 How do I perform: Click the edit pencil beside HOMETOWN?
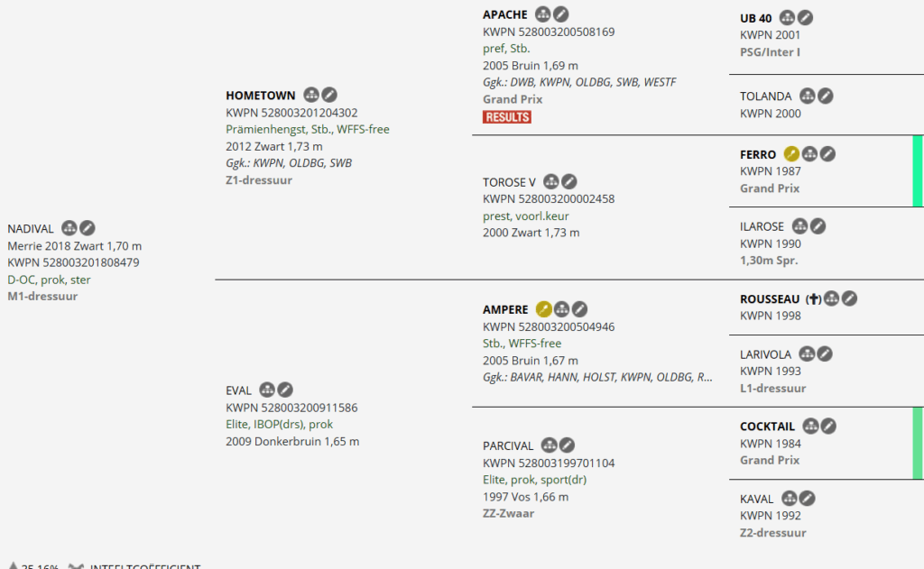(330, 95)
